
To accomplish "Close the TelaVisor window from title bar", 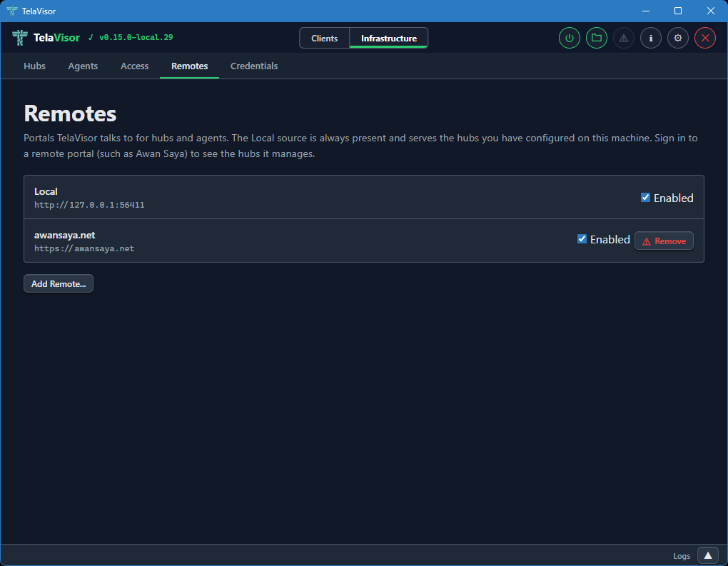I will [711, 11].
